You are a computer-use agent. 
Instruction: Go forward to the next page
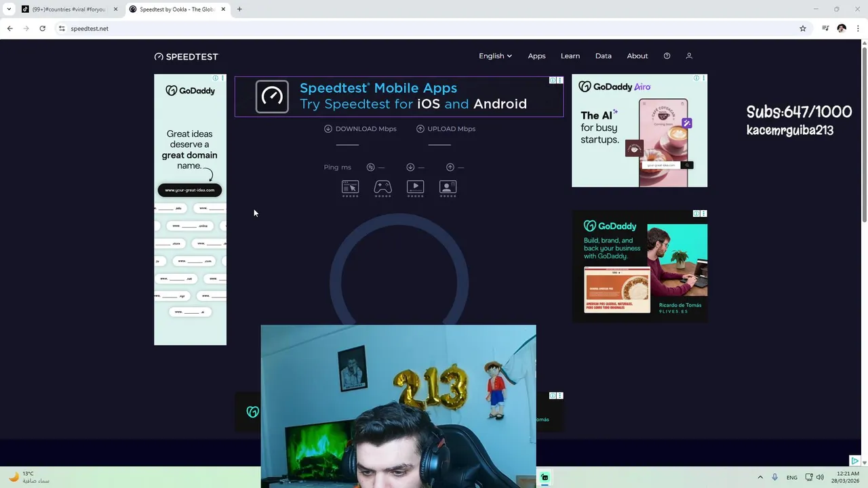point(26,28)
